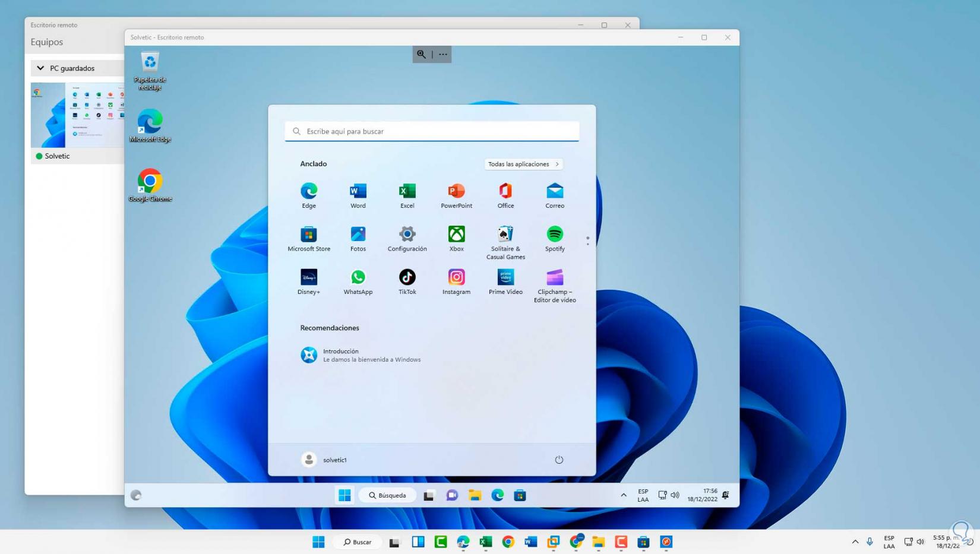Open 'Todas las aplicaciones' list
Image resolution: width=980 pixels, height=554 pixels.
click(x=523, y=164)
